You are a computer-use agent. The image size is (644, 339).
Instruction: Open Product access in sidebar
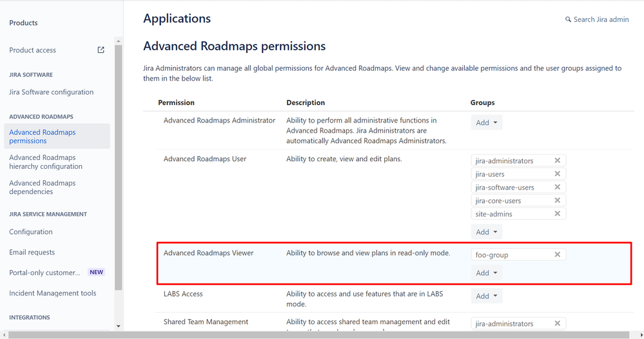coord(32,50)
